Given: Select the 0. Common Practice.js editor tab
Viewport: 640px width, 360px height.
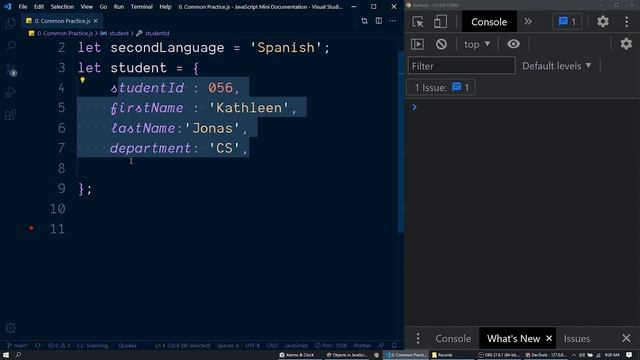Looking at the screenshot, I should pyautogui.click(x=61, y=21).
